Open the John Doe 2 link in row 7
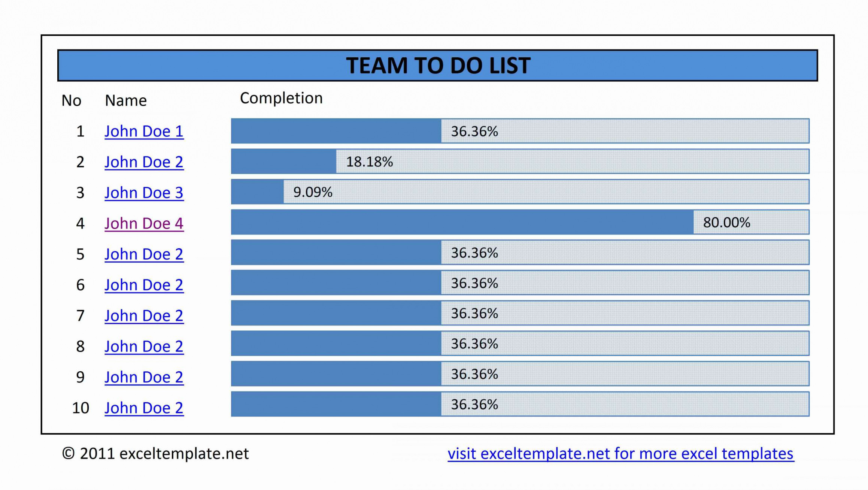 (144, 316)
